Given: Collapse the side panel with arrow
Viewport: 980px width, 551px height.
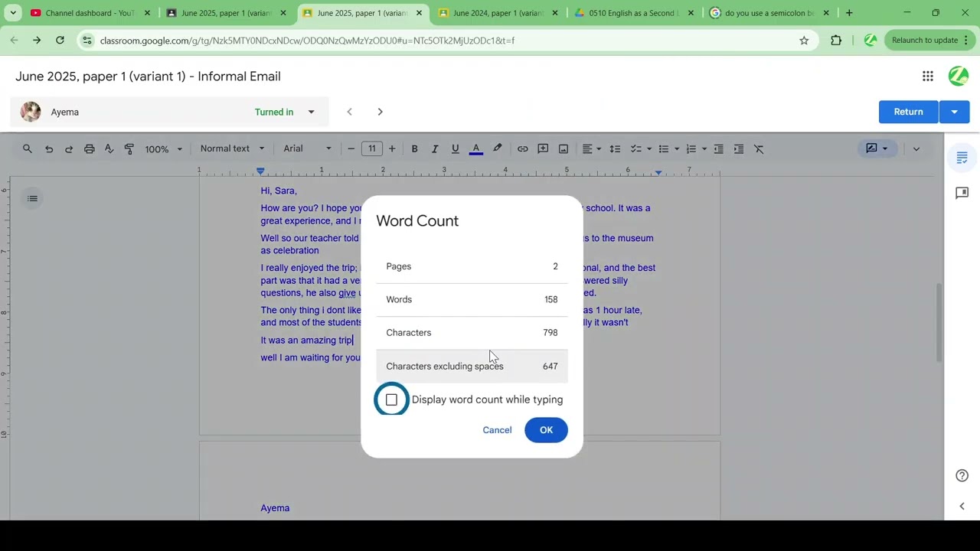Looking at the screenshot, I should [962, 506].
